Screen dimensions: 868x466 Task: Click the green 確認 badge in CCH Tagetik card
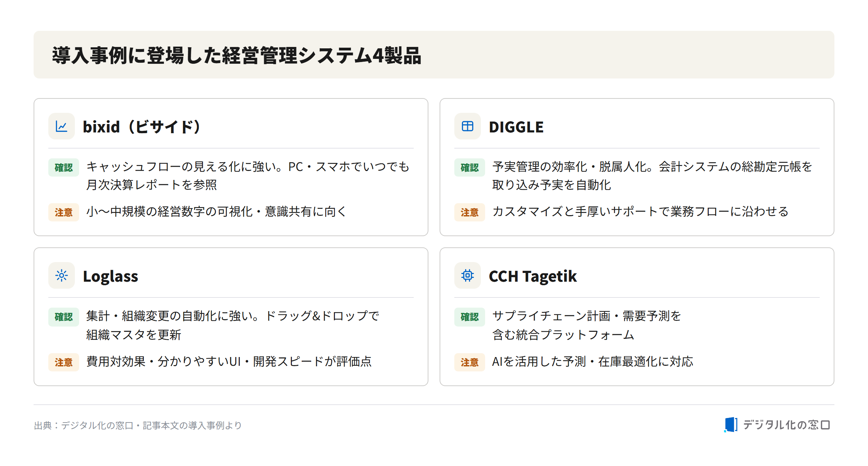[x=470, y=317]
